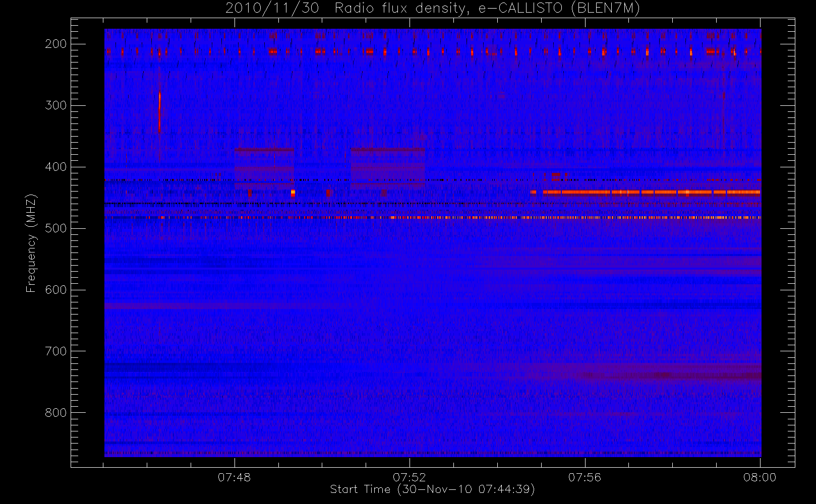This screenshot has width=816, height=504.
Task: Click the 07:52 time tick label
Action: (x=410, y=477)
